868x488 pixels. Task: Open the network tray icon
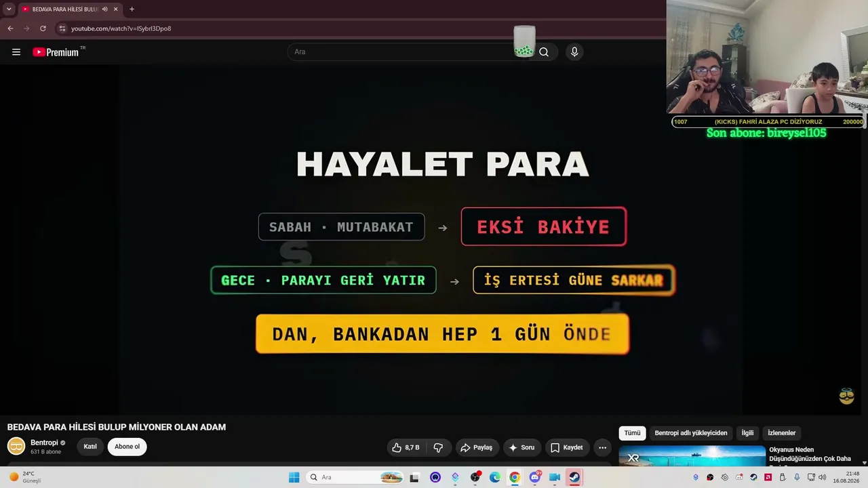(811, 477)
